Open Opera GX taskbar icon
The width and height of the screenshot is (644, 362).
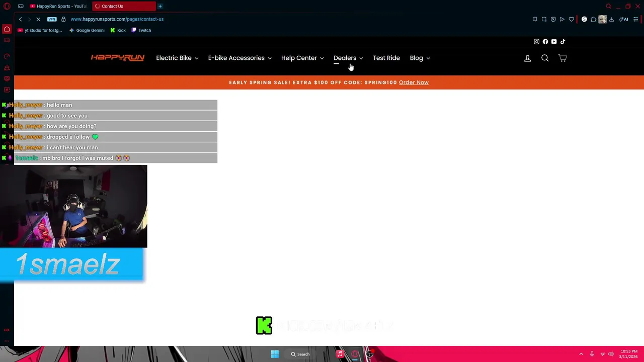(x=355, y=354)
